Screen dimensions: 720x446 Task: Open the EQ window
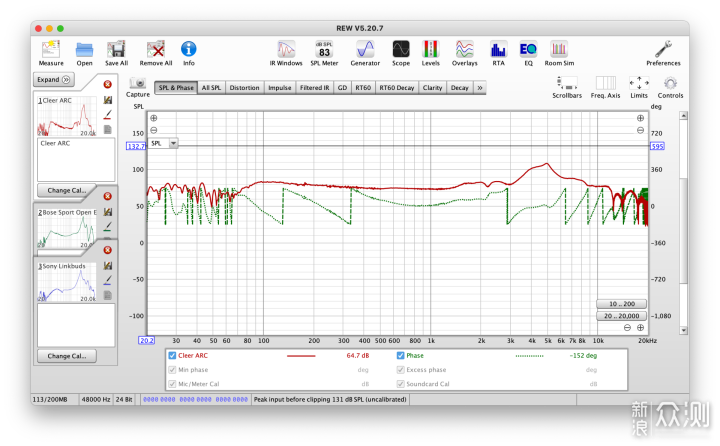pyautogui.click(x=528, y=53)
